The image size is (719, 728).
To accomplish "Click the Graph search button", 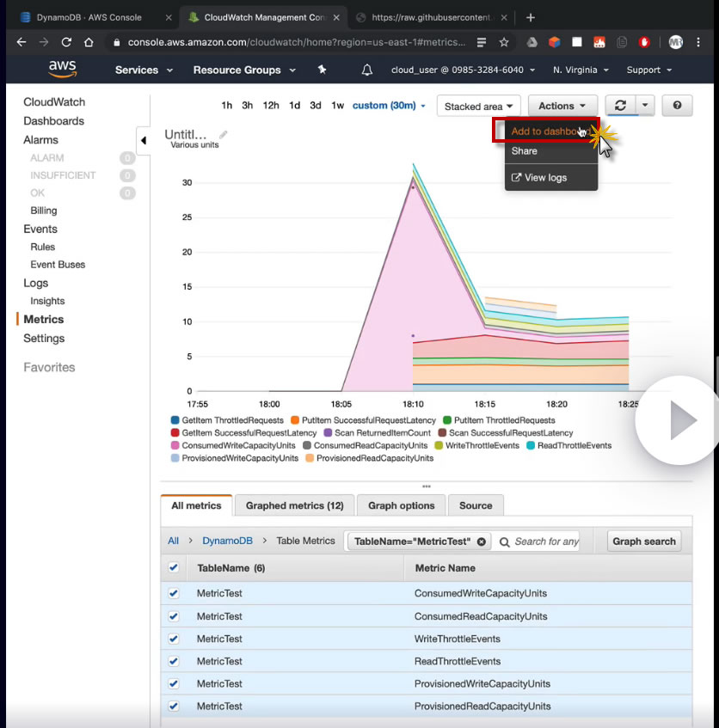I will (643, 541).
